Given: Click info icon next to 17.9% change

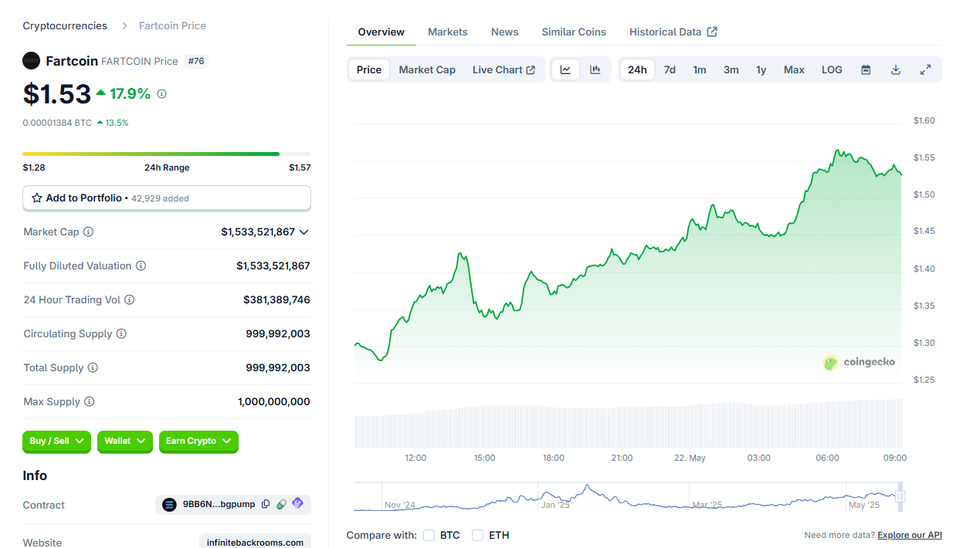Looking at the screenshot, I should click(162, 94).
